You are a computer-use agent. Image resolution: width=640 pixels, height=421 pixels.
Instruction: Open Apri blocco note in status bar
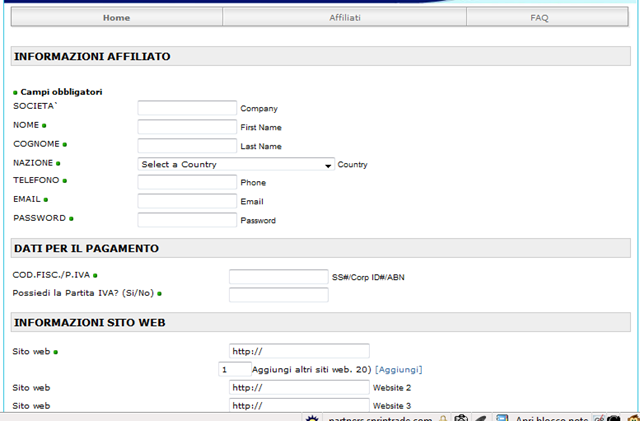point(552,419)
